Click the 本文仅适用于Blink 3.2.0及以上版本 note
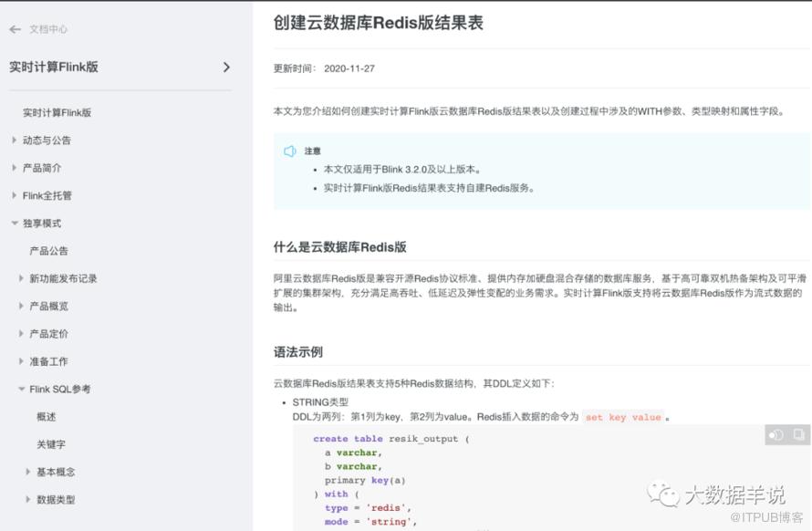The image size is (812, 531). point(403,170)
